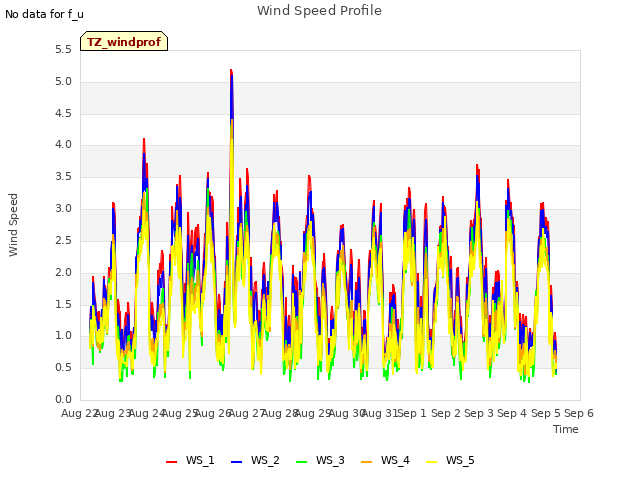This screenshot has height=480, width=640.
Task: Click the 2.5 y-axis tick label
Action: [x=63, y=240]
